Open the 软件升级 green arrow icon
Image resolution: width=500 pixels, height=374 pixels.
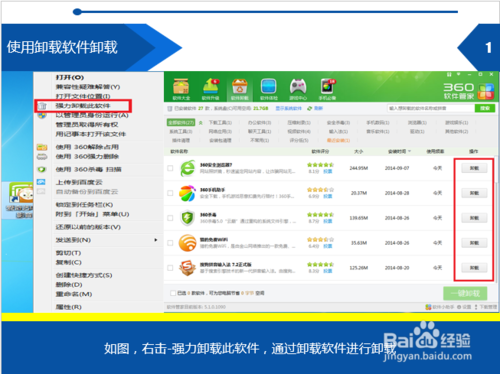coord(211,87)
